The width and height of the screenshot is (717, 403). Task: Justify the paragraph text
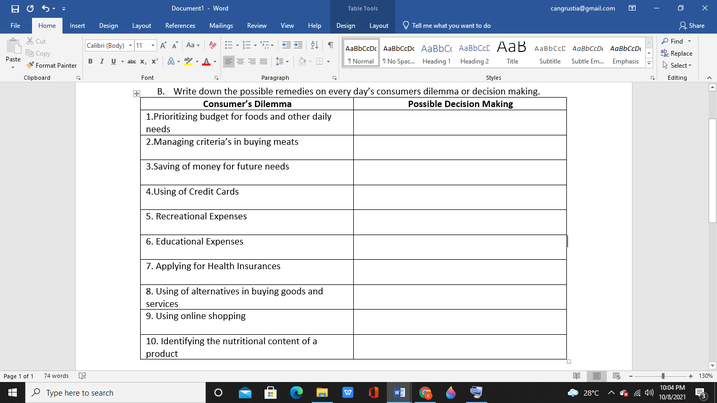coord(263,61)
